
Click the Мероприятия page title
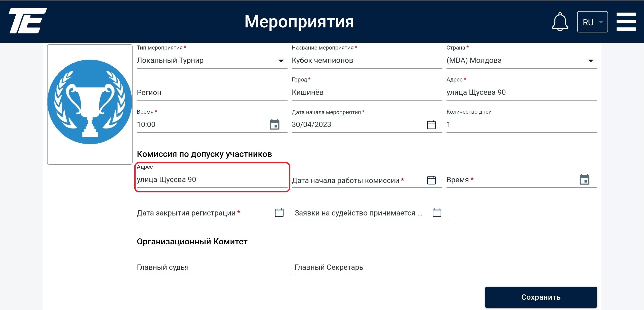[299, 22]
